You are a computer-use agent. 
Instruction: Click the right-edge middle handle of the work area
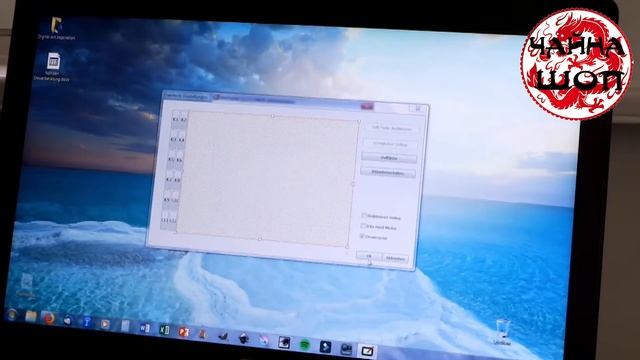tap(353, 184)
